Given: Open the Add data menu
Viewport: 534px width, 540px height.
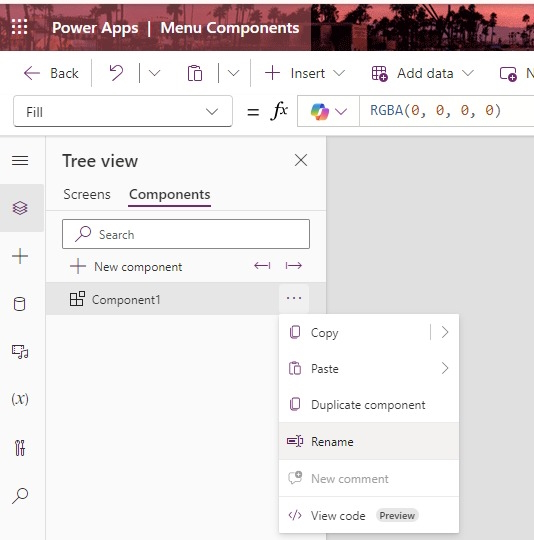Looking at the screenshot, I should coord(422,73).
